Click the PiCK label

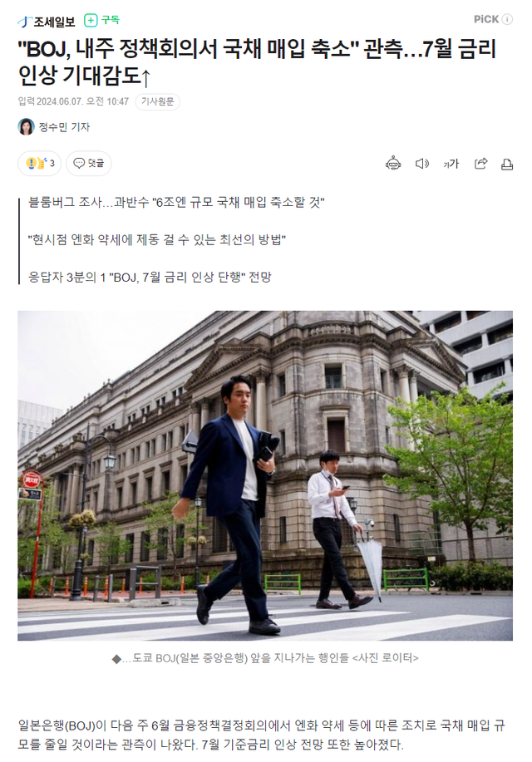click(x=486, y=19)
